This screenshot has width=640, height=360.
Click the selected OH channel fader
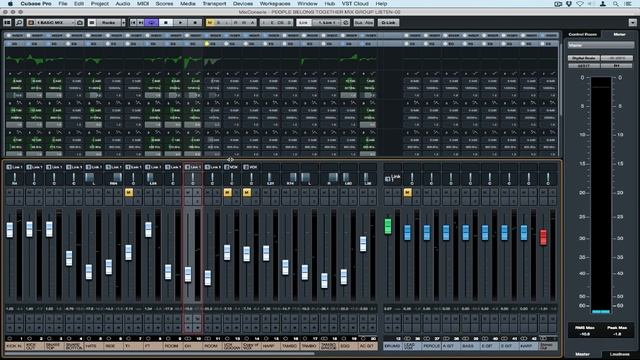188,274
